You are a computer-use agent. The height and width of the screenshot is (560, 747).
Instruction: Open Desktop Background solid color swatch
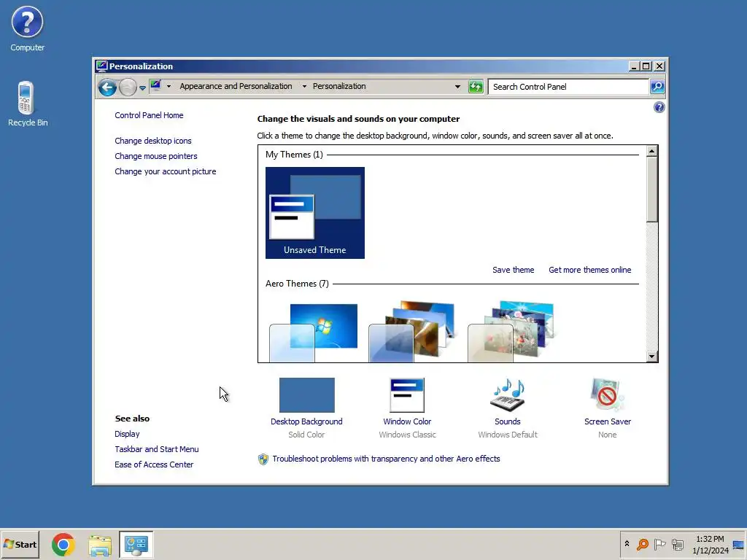pyautogui.click(x=307, y=394)
